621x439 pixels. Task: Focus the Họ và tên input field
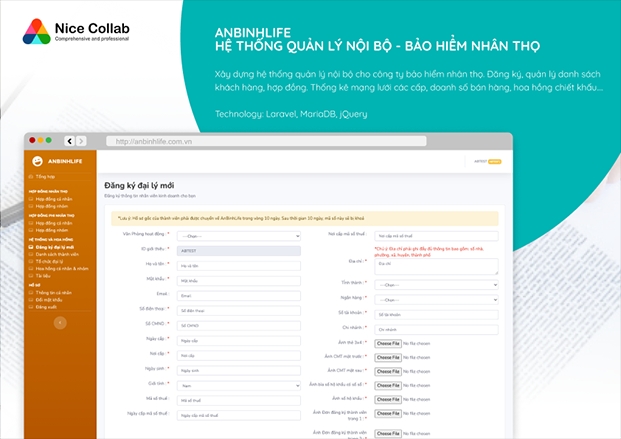(238, 266)
